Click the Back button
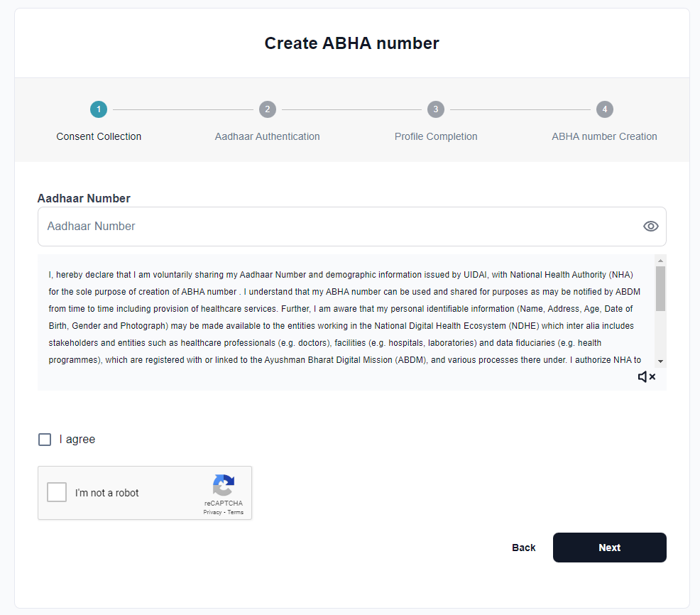The height and width of the screenshot is (615, 700). point(523,548)
